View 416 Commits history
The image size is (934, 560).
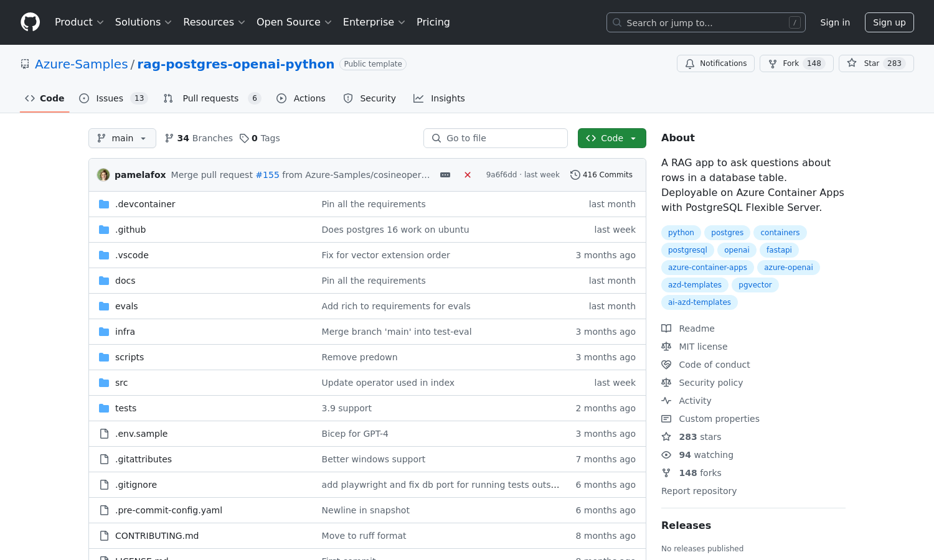pyautogui.click(x=601, y=175)
